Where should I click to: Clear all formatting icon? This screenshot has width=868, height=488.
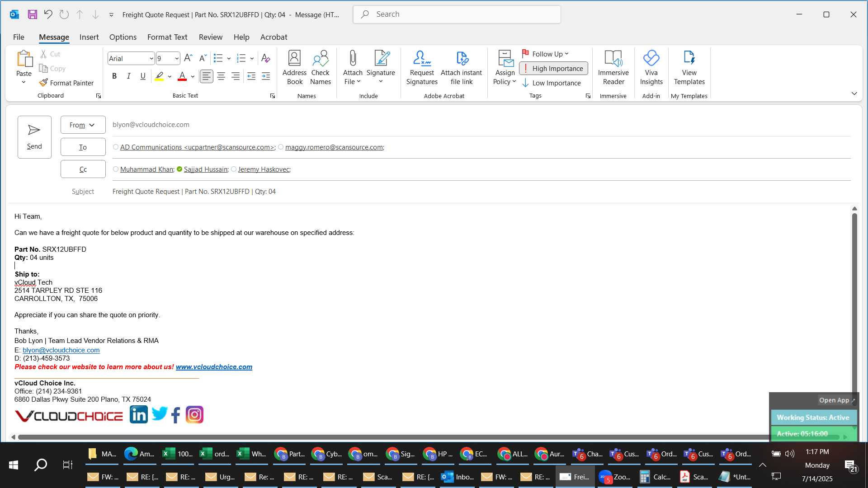pyautogui.click(x=266, y=58)
